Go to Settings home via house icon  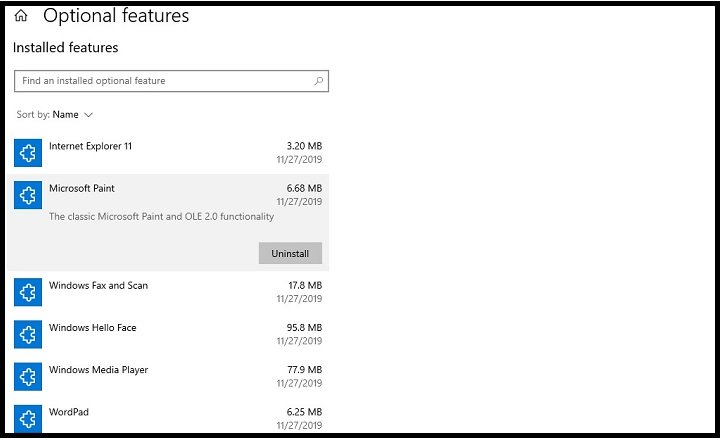click(21, 16)
